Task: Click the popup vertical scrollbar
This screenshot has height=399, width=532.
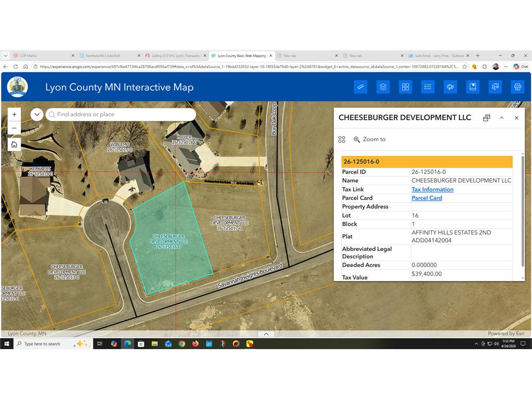Action: [523, 211]
